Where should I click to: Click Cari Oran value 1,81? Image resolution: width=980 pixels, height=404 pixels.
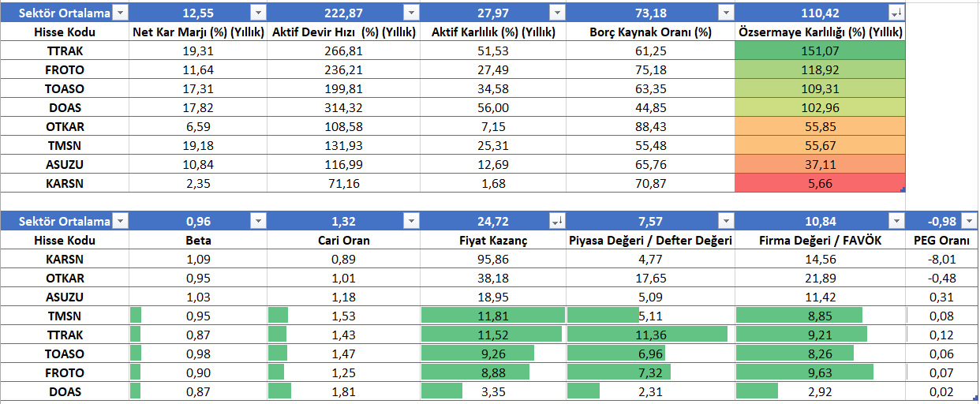[342, 391]
